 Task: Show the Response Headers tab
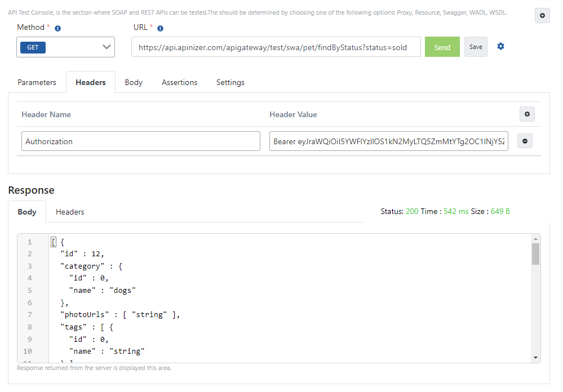pos(70,212)
